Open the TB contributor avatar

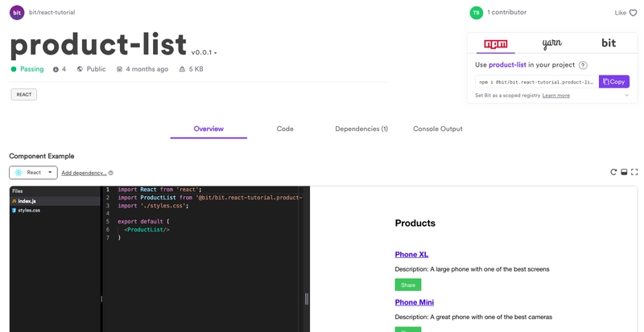click(x=476, y=13)
